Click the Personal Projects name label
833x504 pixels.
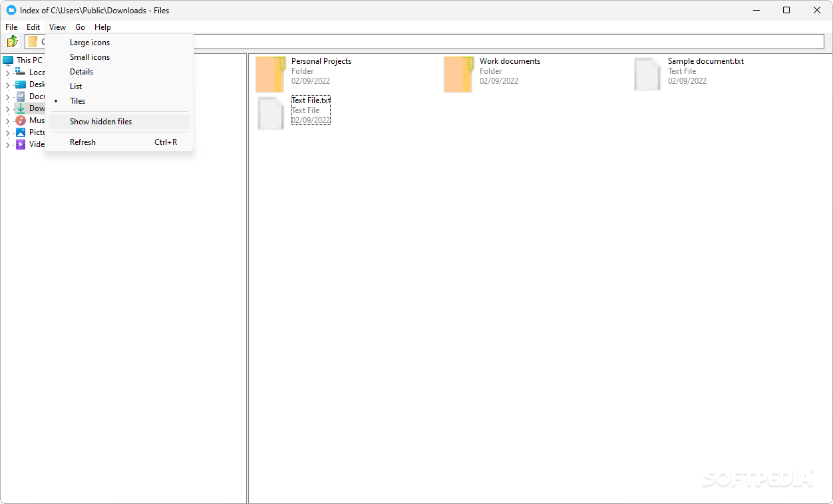321,61
